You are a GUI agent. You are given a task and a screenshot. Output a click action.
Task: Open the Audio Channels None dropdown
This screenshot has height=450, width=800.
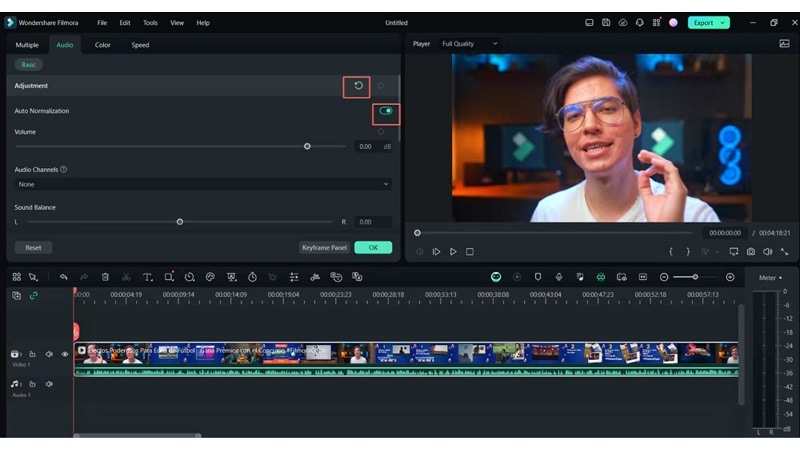click(x=203, y=184)
